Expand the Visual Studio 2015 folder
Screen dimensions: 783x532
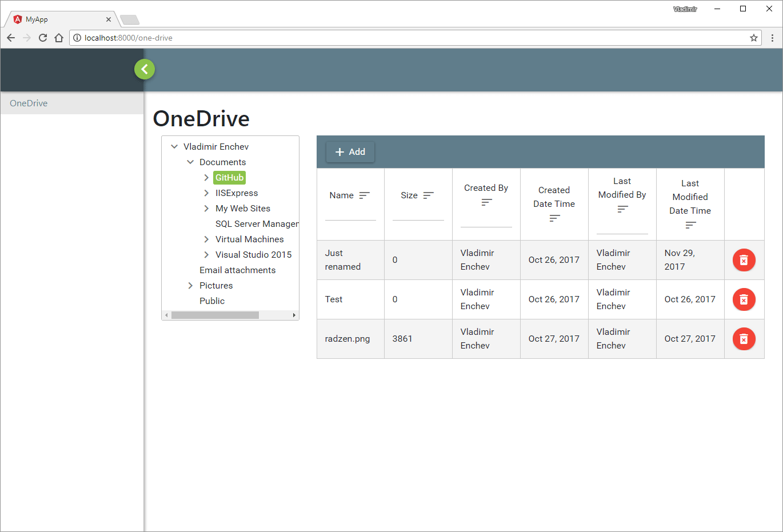coord(206,255)
